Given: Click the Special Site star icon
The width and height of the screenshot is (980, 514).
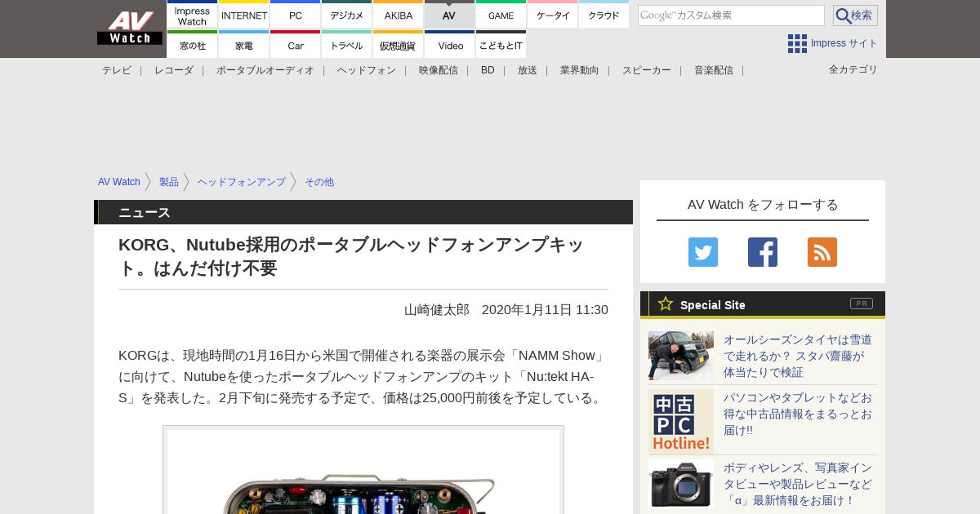Looking at the screenshot, I should [666, 304].
